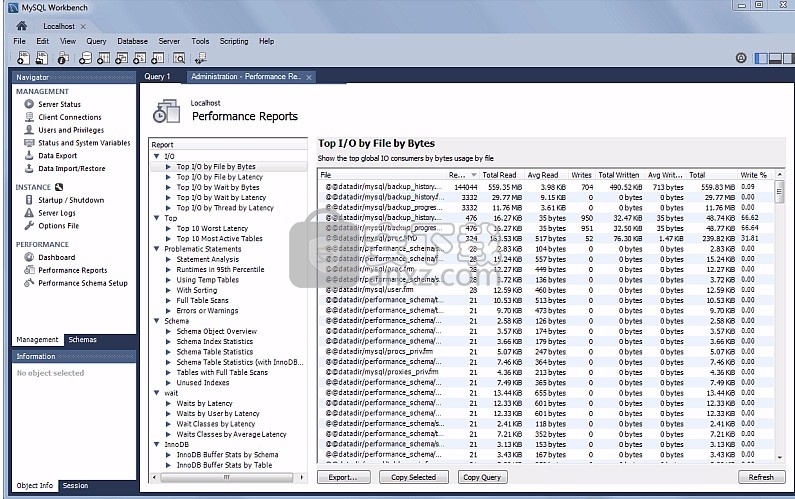
Task: Select Top 10 Worst Latency report
Action: coord(212,228)
